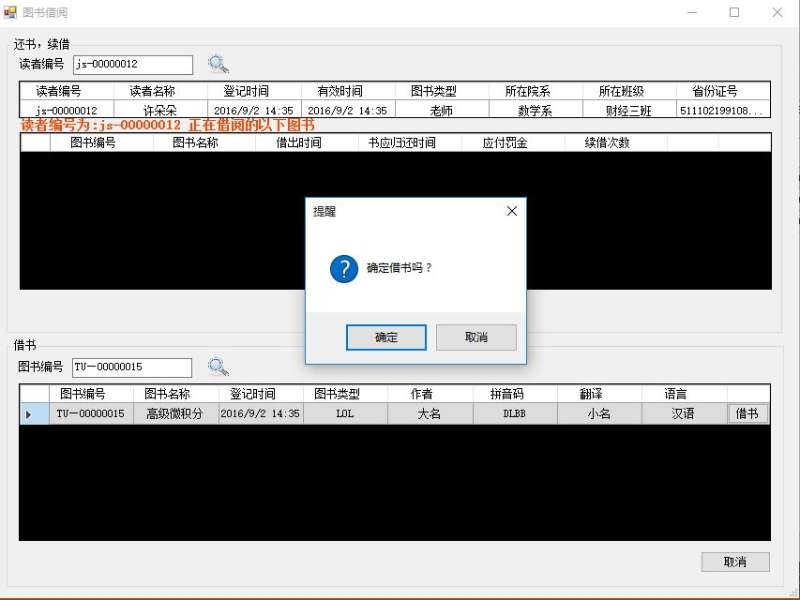This screenshot has height=600, width=800.
Task: Click the row selector arrow beside TU-00000015
Action: [x=30, y=413]
